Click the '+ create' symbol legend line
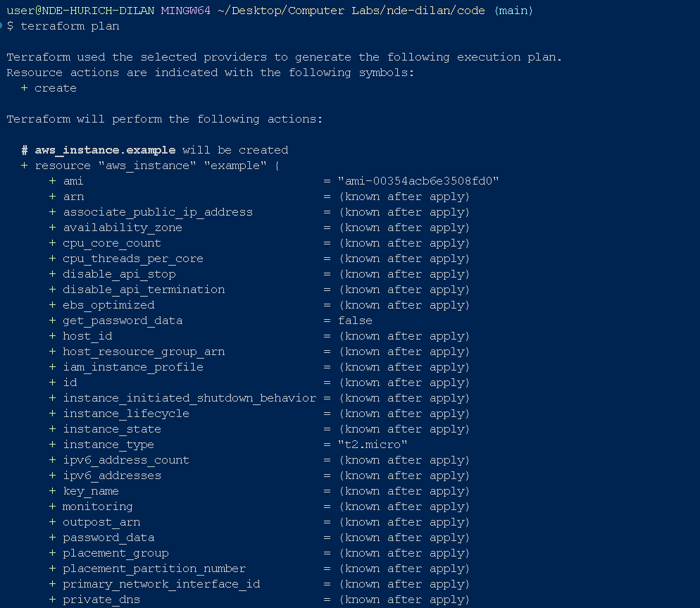This screenshot has height=608, width=700. [49, 89]
